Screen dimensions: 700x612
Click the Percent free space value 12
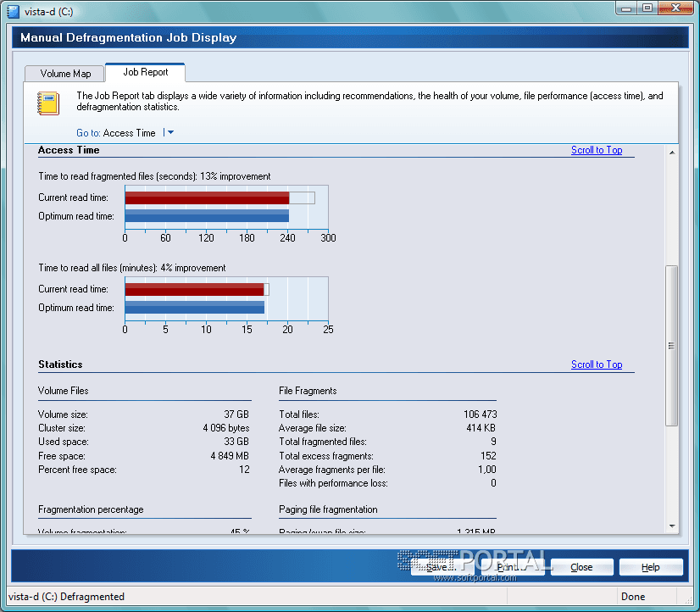[244, 469]
